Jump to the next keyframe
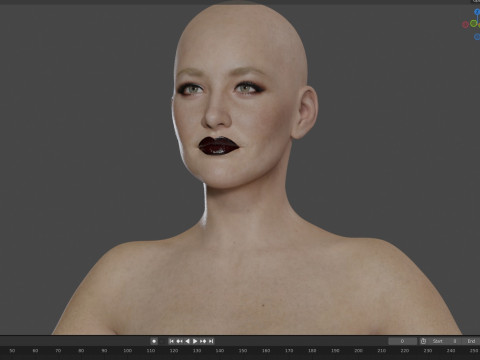 pos(203,341)
